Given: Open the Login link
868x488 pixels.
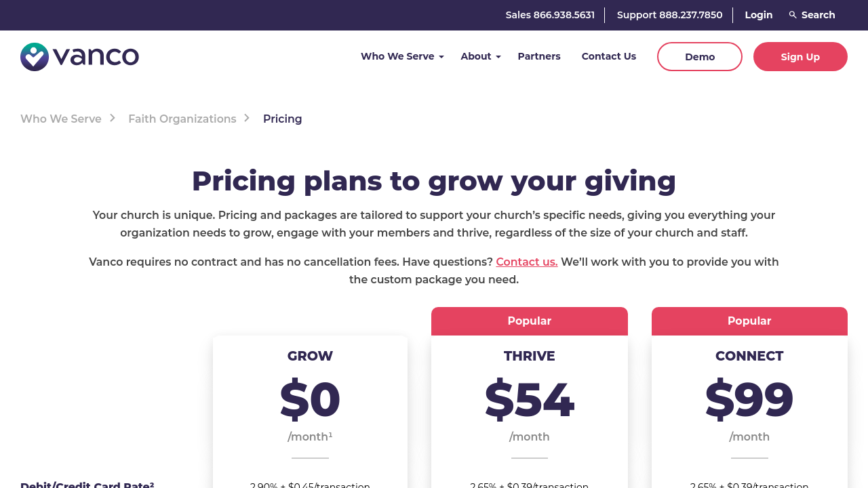Looking at the screenshot, I should (x=759, y=15).
